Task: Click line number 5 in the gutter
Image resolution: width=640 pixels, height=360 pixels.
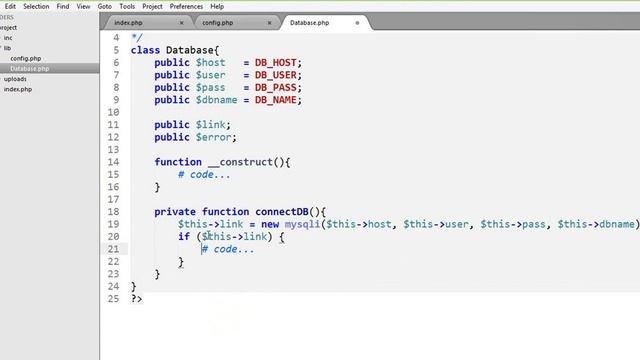Action: [116, 50]
